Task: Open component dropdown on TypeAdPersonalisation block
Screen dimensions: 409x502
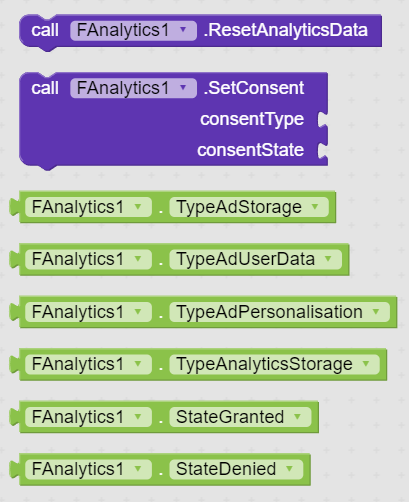Action: point(88,312)
